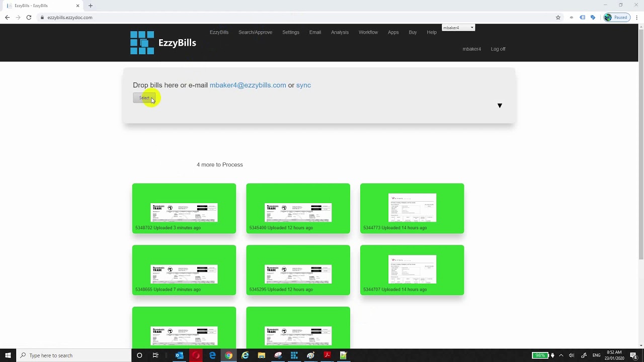The height and width of the screenshot is (362, 644).
Task: Open bill 5344707 thumbnail
Action: coord(412,270)
